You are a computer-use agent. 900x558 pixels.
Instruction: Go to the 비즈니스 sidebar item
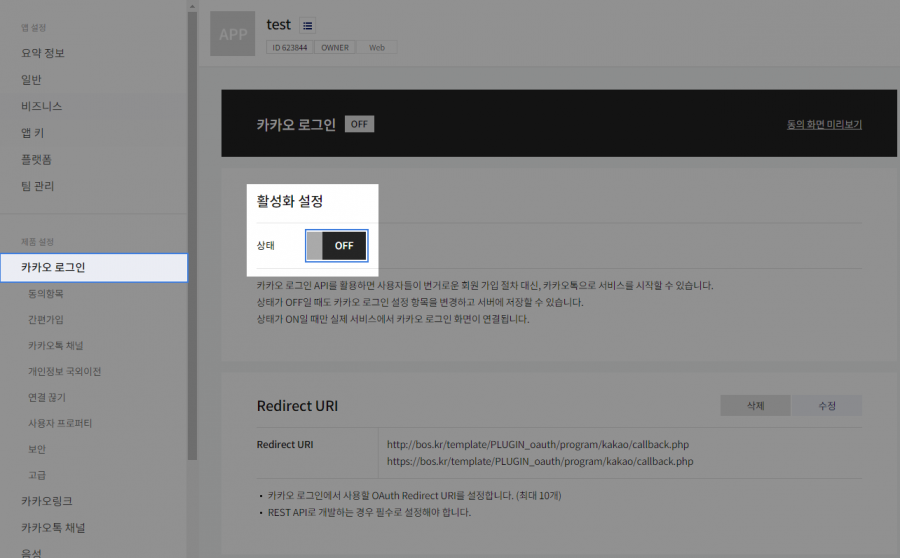tap(42, 106)
